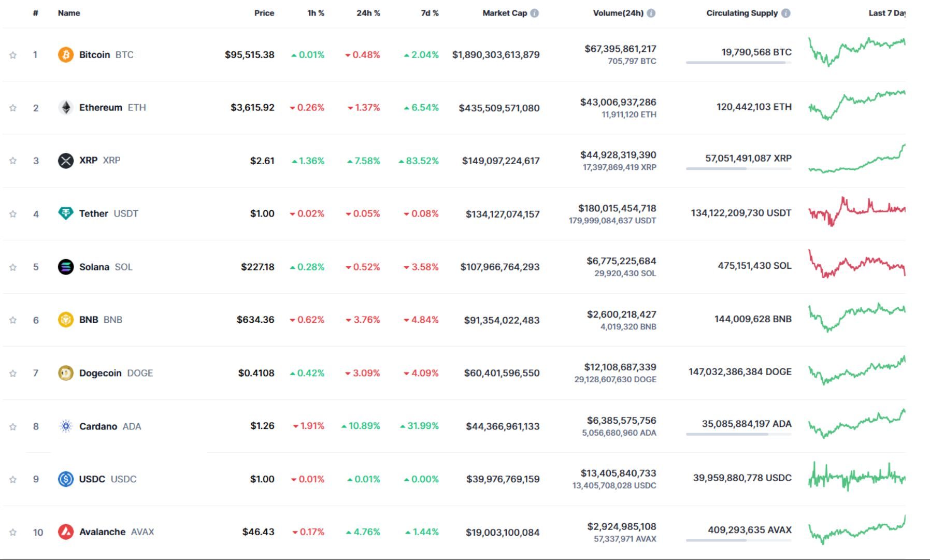Open the Market Cap info tooltip icon
930x560 pixels.
[534, 13]
